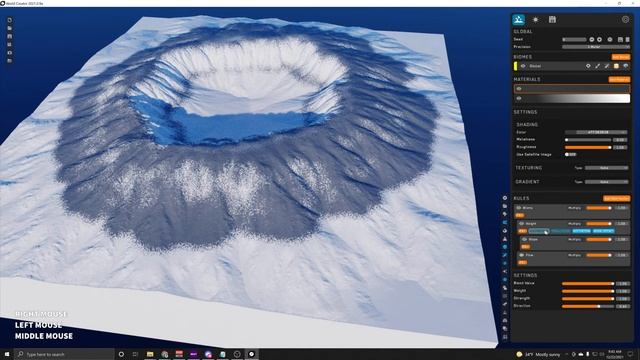Open the Multiply dropdown on the Slope rule

[x=574, y=239]
